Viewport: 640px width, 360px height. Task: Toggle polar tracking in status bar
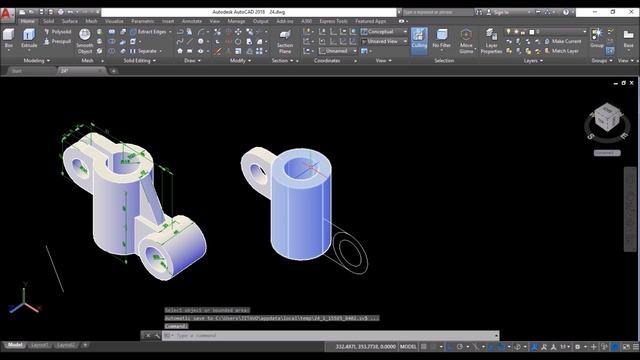tap(460, 347)
